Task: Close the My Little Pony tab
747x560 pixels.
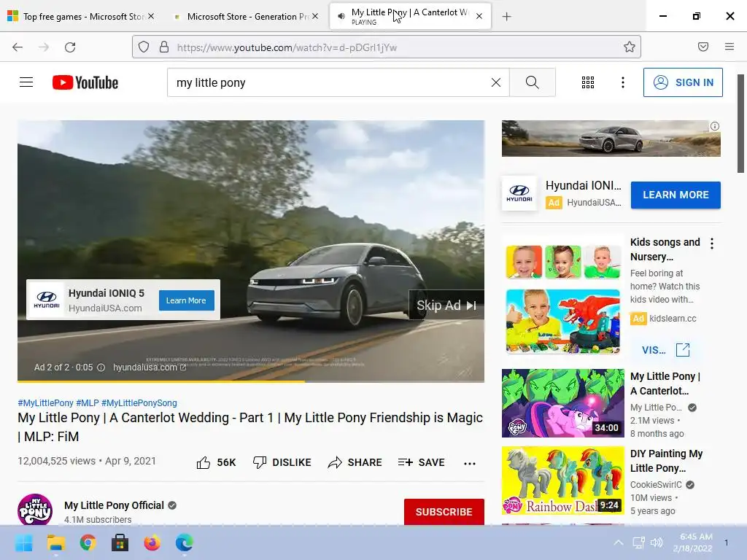Action: tap(479, 16)
